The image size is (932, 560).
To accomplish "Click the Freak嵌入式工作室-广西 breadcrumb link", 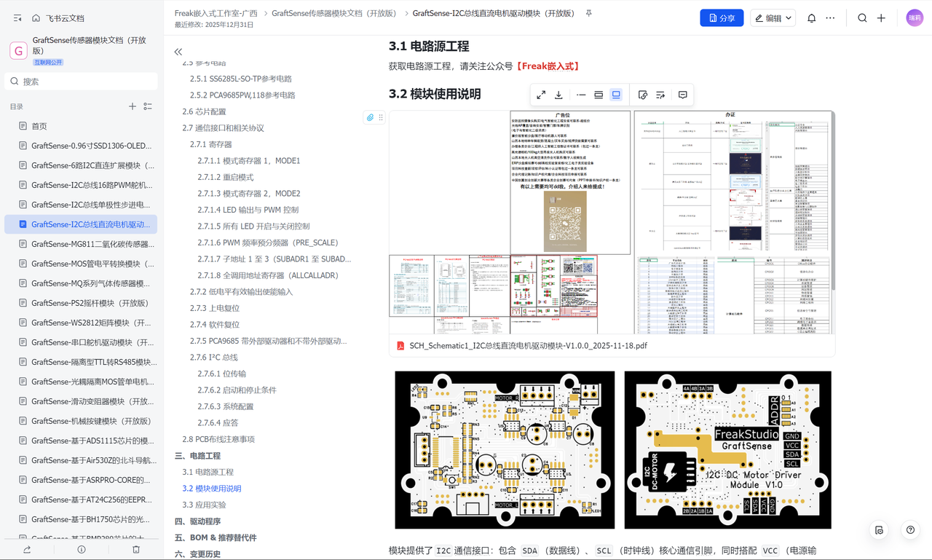I will tap(216, 13).
